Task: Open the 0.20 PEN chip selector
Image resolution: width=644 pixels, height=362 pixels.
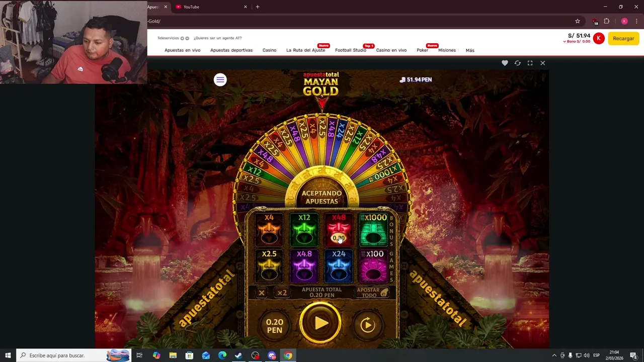Action: click(x=274, y=326)
